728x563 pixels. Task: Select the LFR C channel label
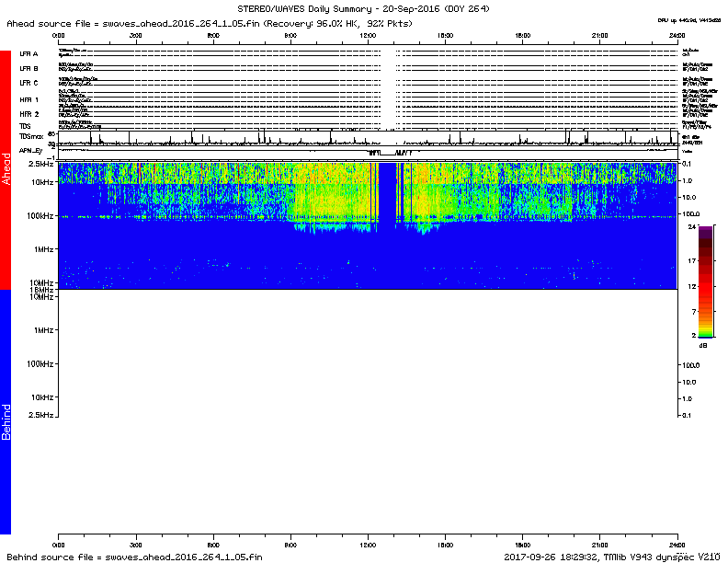[x=28, y=84]
